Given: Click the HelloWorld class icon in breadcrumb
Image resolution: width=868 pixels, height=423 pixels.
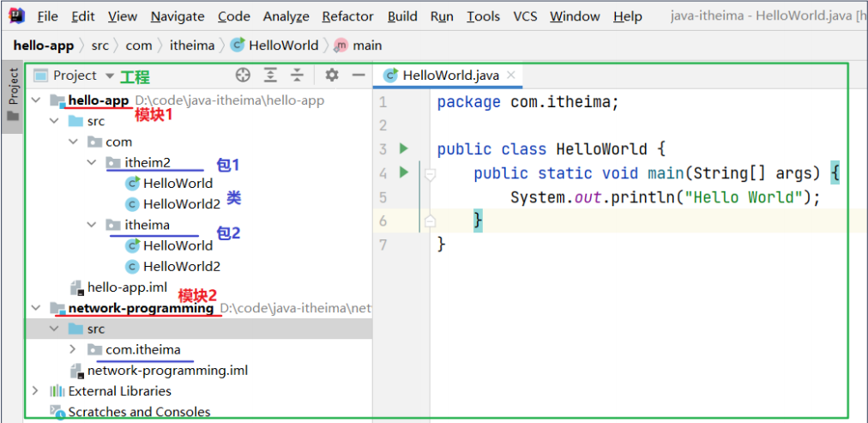Looking at the screenshot, I should tap(238, 45).
